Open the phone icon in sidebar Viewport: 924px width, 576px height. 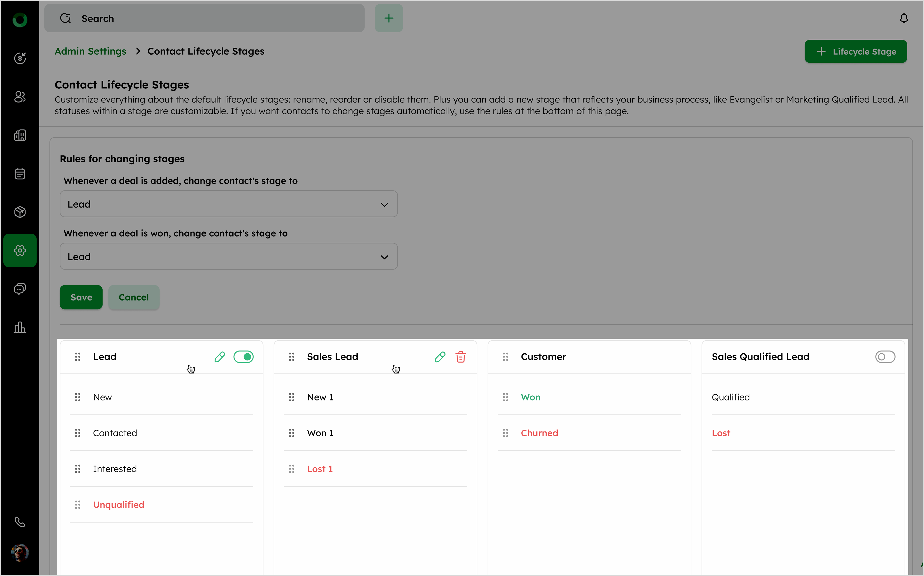coord(20,522)
